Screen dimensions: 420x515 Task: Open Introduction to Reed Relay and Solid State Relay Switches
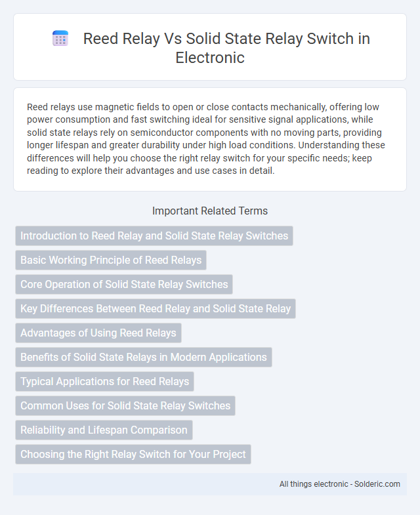pyautogui.click(x=154, y=236)
